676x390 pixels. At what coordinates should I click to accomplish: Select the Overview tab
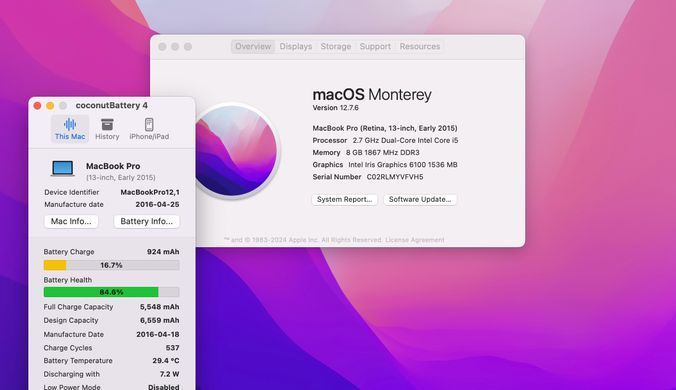(x=253, y=47)
